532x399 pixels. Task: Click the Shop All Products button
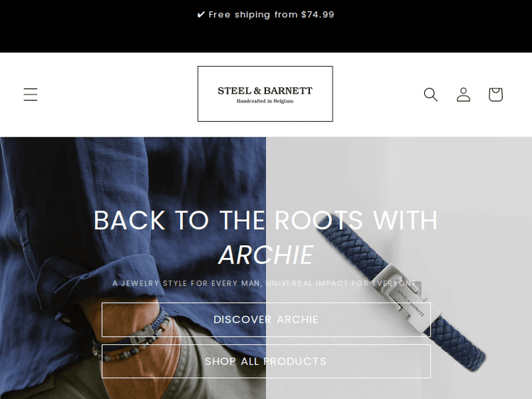266,361
